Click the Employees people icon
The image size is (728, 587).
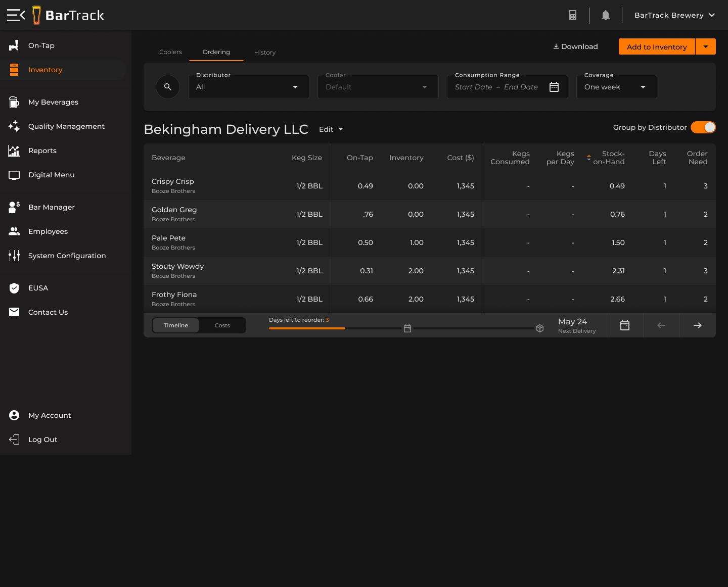pyautogui.click(x=14, y=231)
